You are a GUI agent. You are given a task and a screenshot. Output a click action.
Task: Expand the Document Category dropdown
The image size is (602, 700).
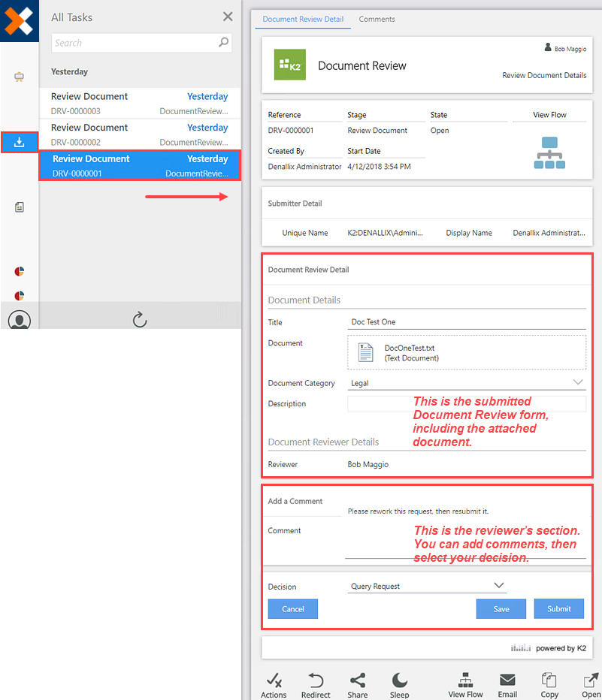point(578,382)
